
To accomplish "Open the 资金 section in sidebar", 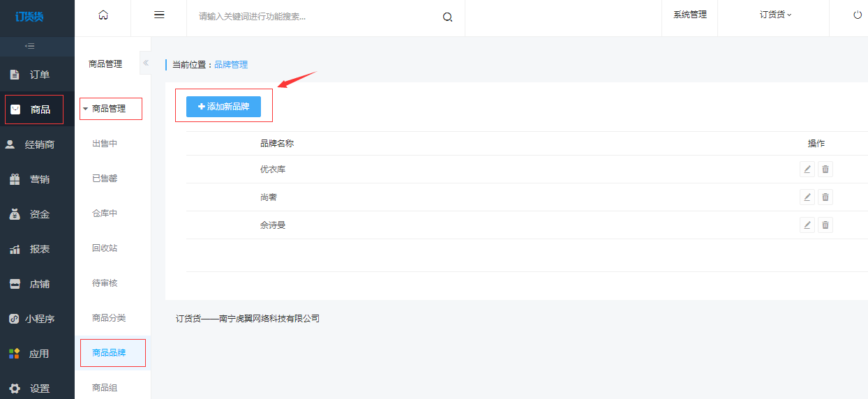I will tap(37, 214).
